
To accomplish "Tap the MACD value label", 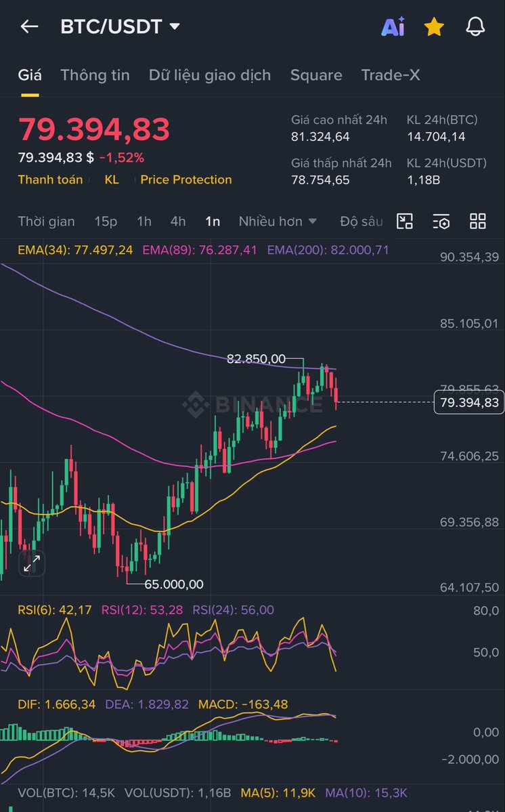I will (x=243, y=704).
